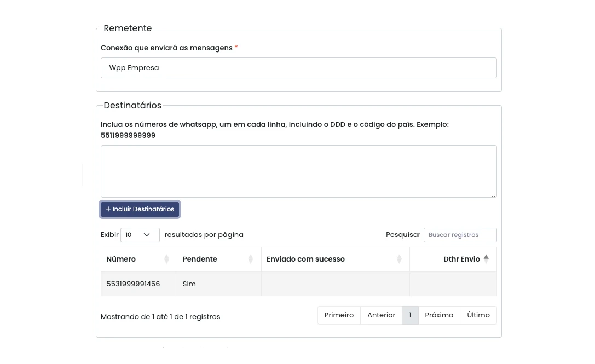Jump to the Último page

[478, 315]
